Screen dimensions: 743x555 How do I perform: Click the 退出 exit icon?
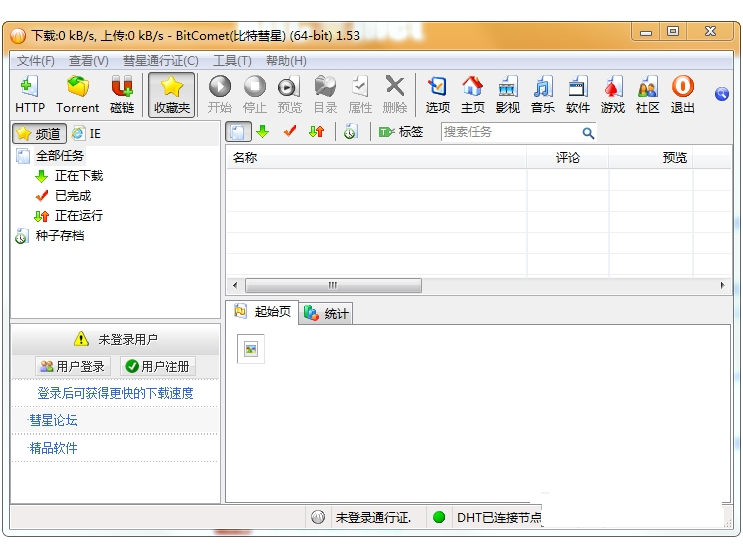point(682,94)
